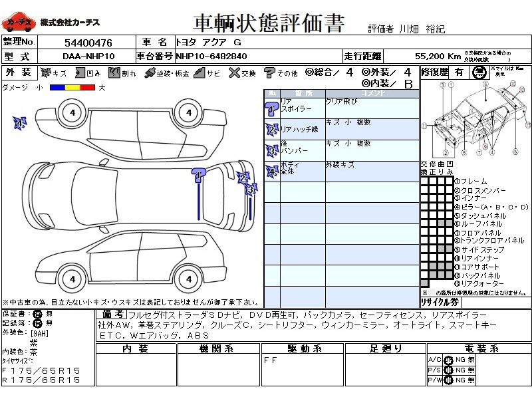Click the red カーチス car logo

[x=19, y=22]
